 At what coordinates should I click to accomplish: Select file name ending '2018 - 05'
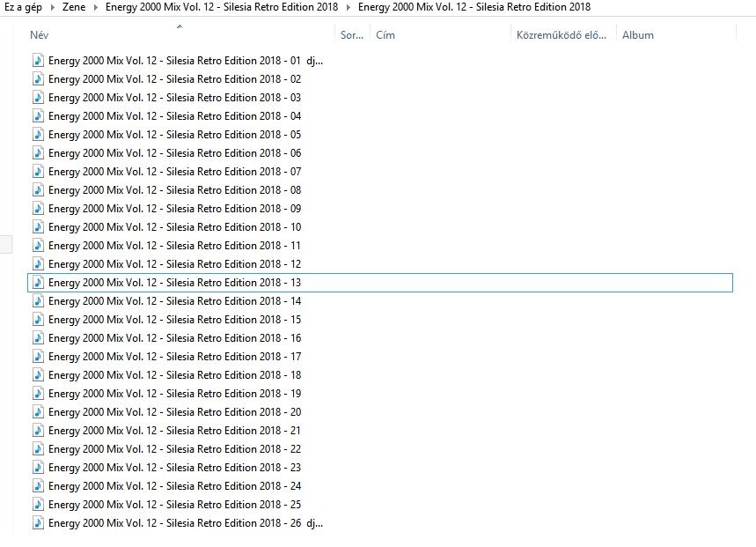[x=174, y=134]
